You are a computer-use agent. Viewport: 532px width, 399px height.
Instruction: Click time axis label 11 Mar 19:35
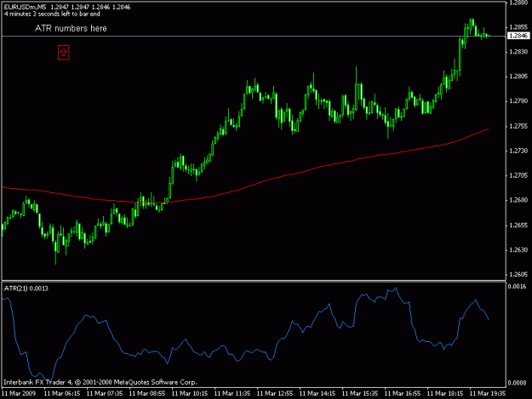click(x=488, y=394)
